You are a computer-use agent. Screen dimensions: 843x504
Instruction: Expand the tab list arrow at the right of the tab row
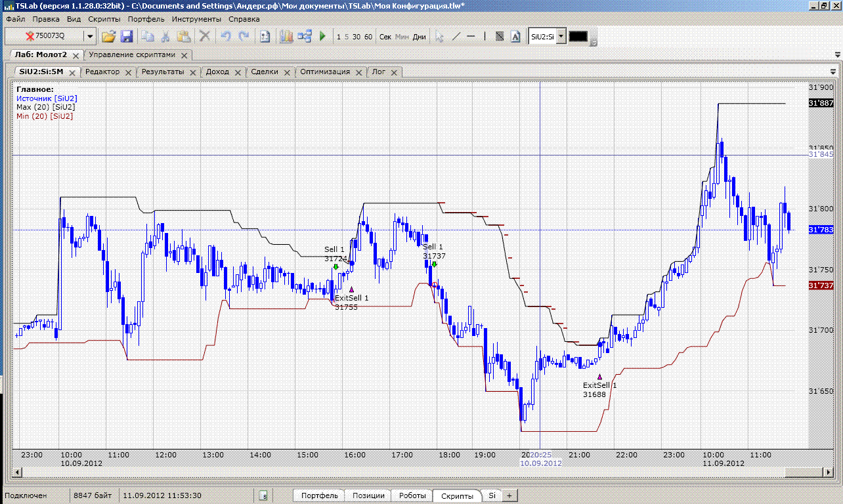point(833,72)
